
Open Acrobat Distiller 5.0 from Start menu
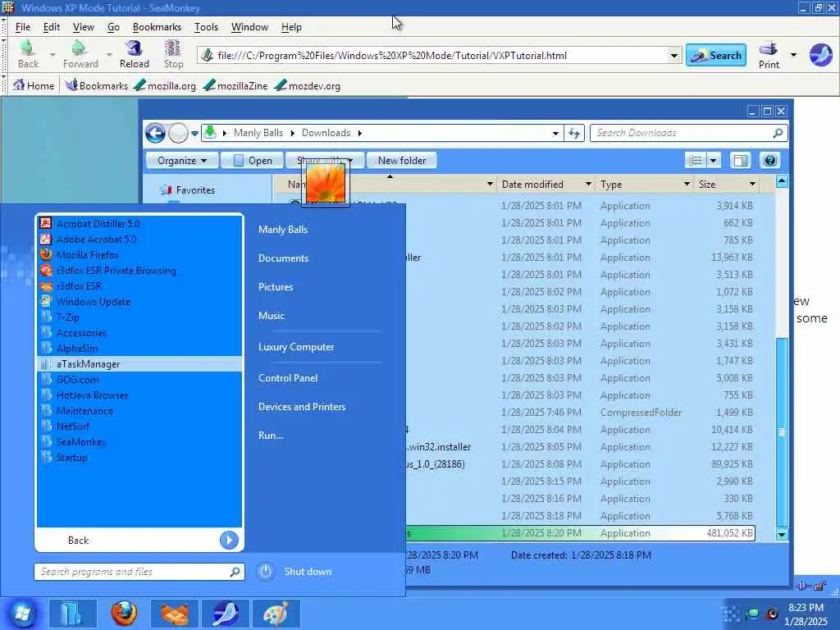139,223
